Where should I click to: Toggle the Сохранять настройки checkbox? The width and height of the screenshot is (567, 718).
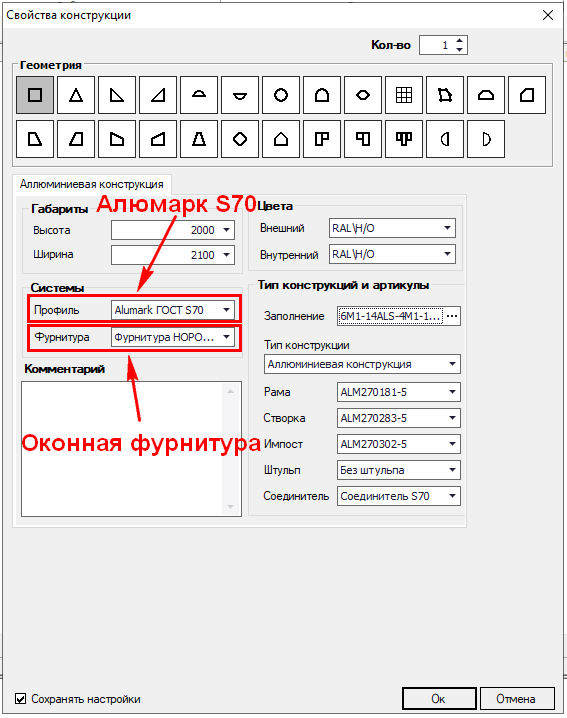(20, 699)
